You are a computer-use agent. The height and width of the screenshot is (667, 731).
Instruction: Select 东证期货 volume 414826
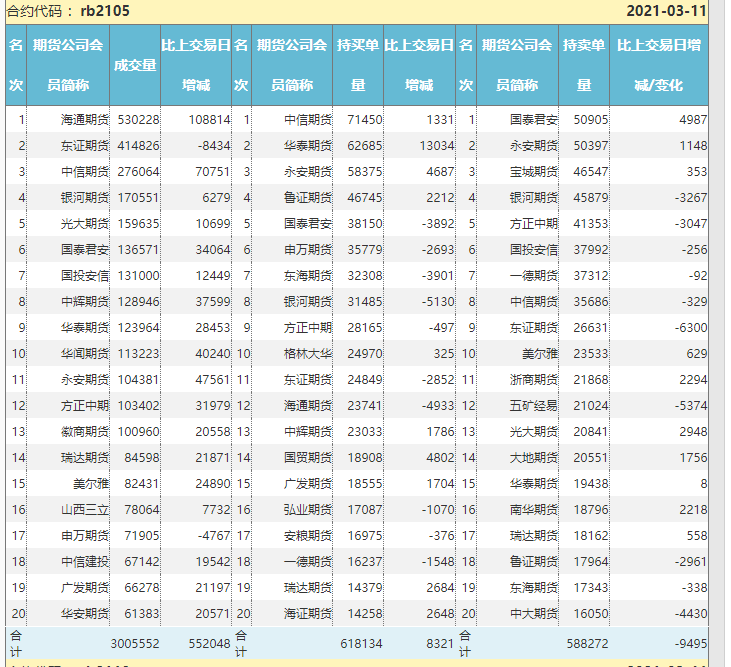138,146
